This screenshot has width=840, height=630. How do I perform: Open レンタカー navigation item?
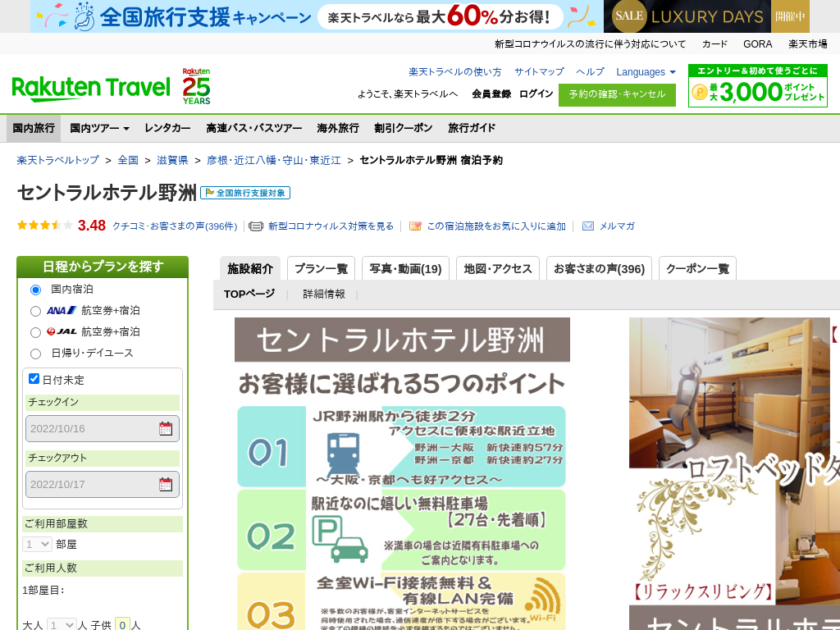click(x=167, y=128)
